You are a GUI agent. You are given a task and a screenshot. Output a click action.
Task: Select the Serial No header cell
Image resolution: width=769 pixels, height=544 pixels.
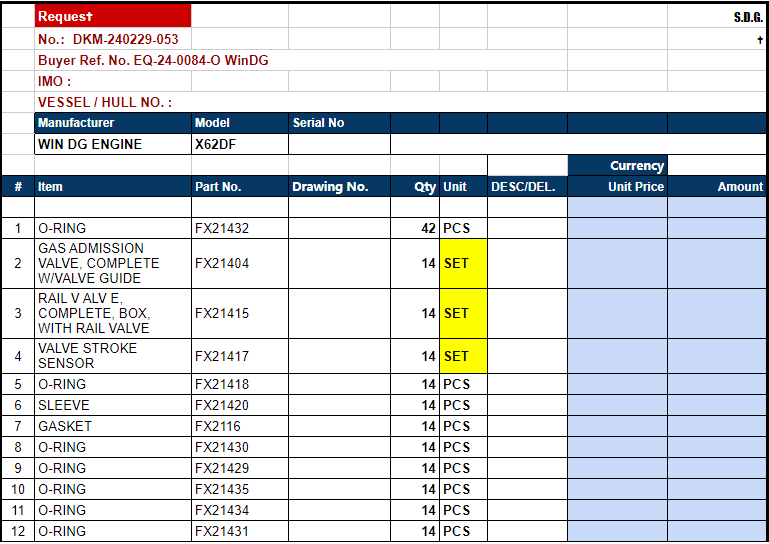tap(339, 123)
